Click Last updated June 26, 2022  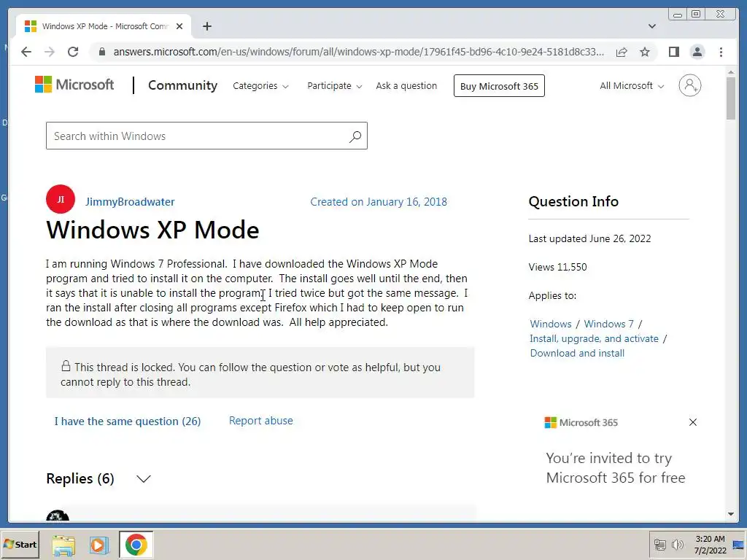pyautogui.click(x=589, y=238)
